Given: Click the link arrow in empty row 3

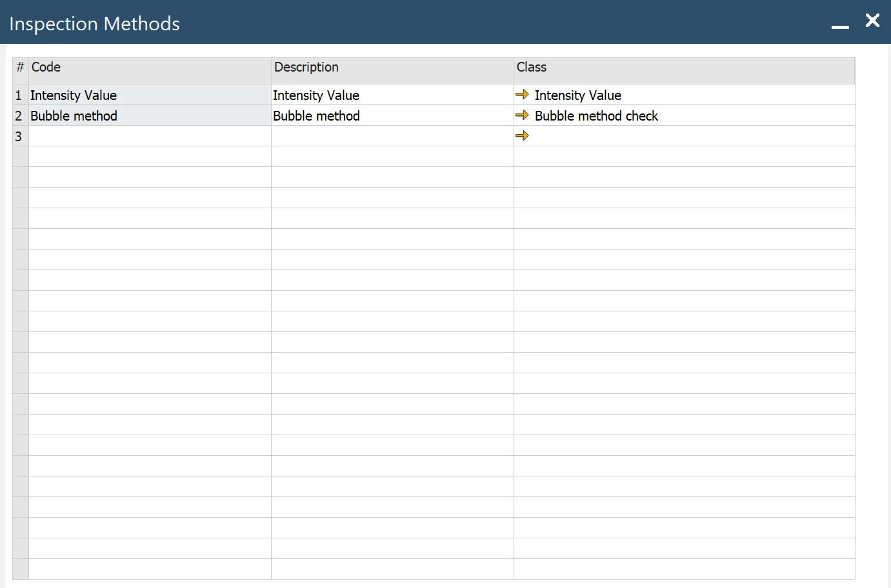Looking at the screenshot, I should (522, 135).
